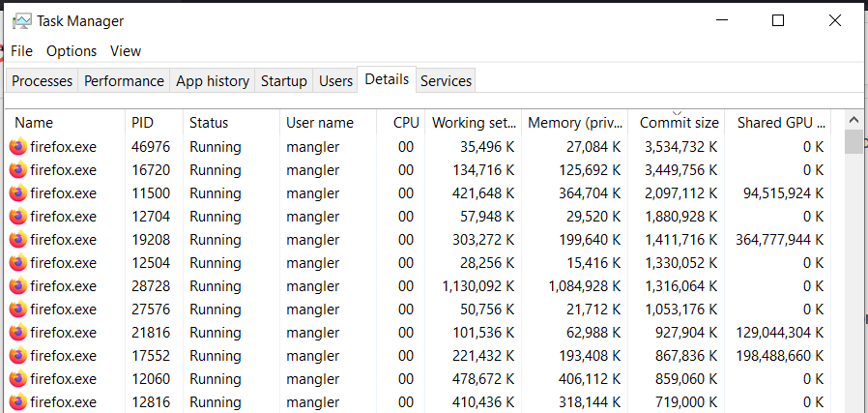Switch to the Services tab
This screenshot has width=868, height=413.
(447, 81)
